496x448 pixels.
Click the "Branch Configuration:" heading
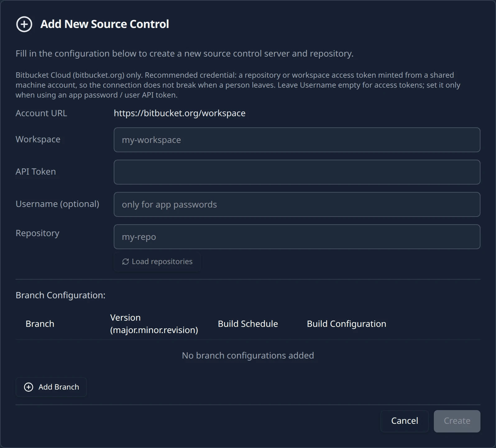[61, 295]
